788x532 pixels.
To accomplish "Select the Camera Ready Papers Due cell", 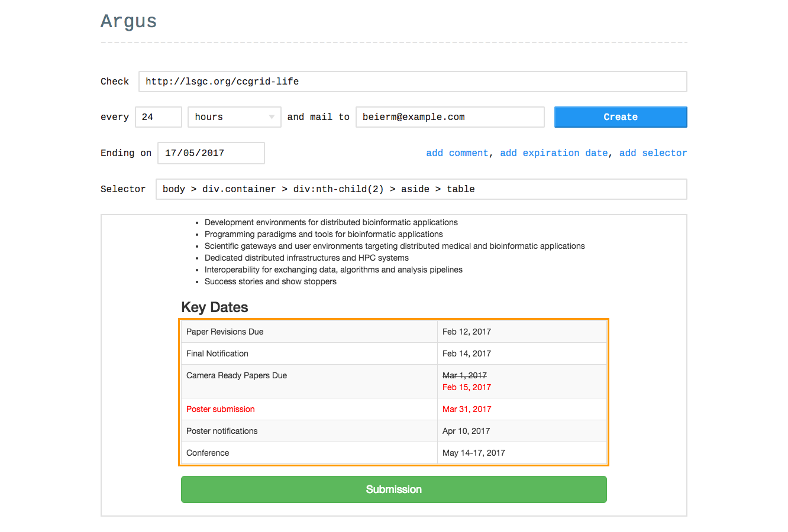I will pos(309,381).
